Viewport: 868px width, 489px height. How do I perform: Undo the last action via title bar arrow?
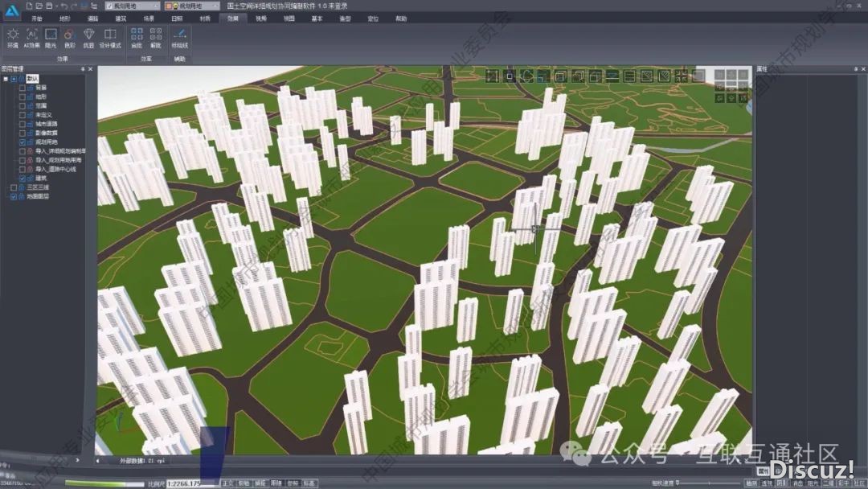click(x=64, y=6)
